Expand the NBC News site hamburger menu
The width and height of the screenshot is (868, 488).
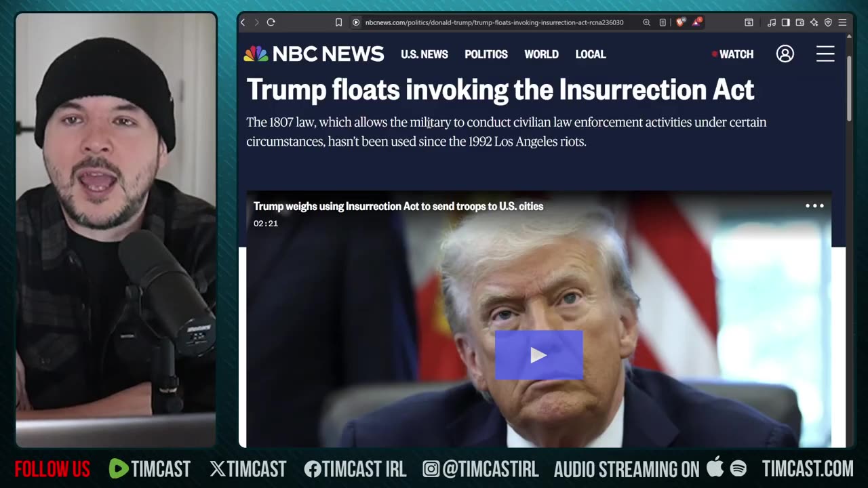click(825, 54)
